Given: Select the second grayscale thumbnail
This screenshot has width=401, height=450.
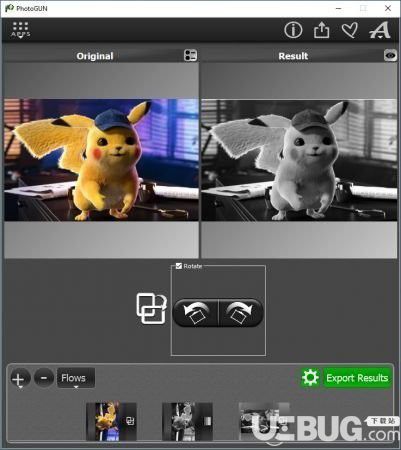Looking at the screenshot, I should [187, 422].
